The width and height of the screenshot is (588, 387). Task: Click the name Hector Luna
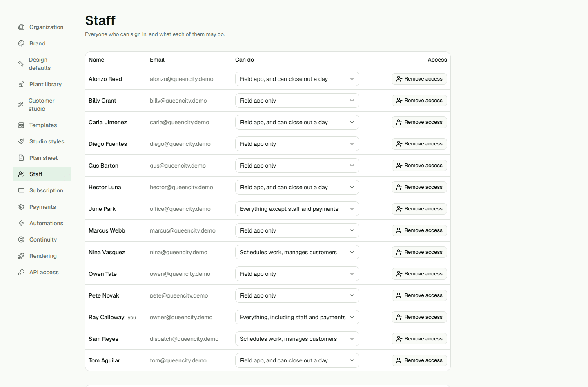(105, 187)
